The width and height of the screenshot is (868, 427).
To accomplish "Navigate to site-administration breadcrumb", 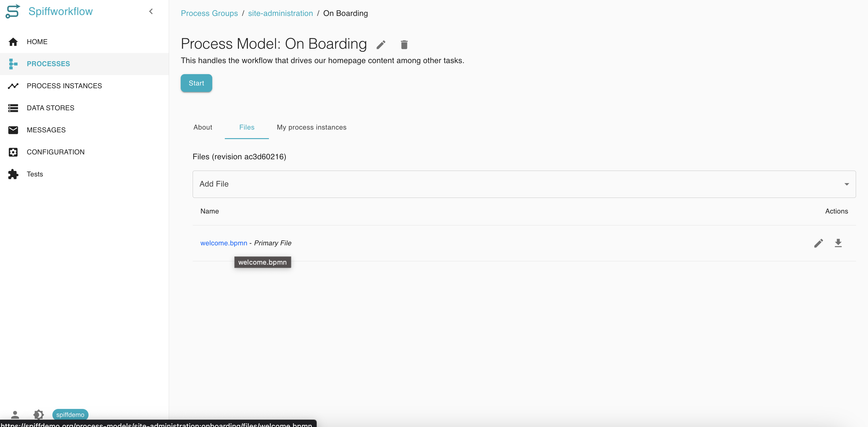I will pyautogui.click(x=280, y=13).
